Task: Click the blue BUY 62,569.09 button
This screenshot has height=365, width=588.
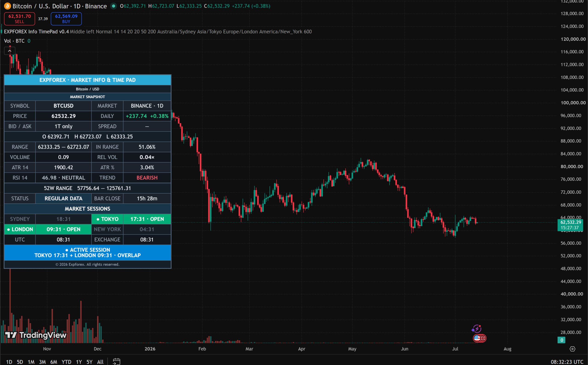Action: tap(66, 19)
